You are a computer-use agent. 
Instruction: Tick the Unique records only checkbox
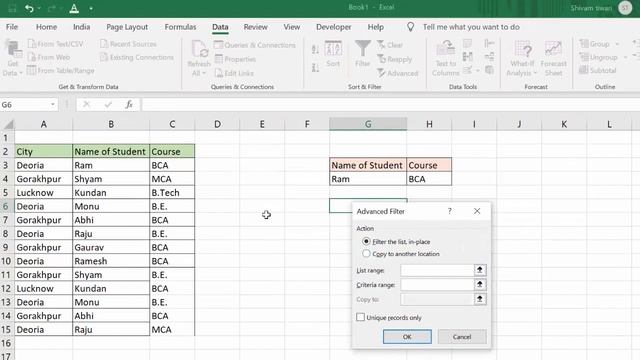(360, 317)
